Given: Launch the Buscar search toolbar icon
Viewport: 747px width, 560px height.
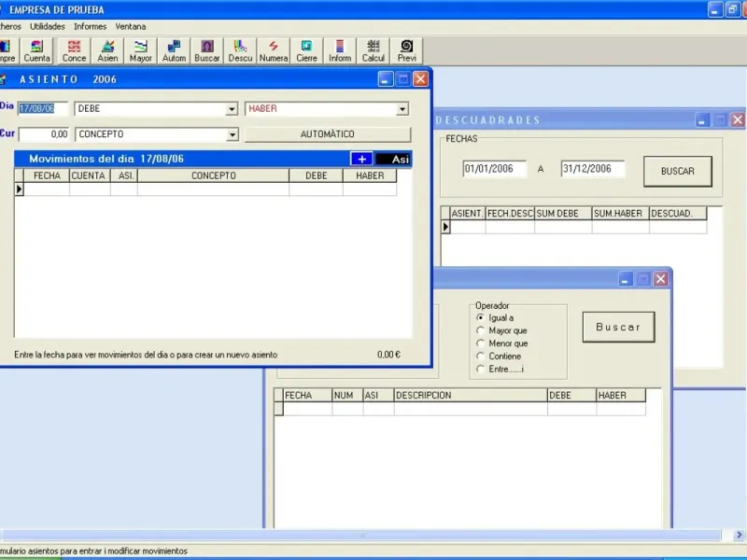Looking at the screenshot, I should coord(207,50).
